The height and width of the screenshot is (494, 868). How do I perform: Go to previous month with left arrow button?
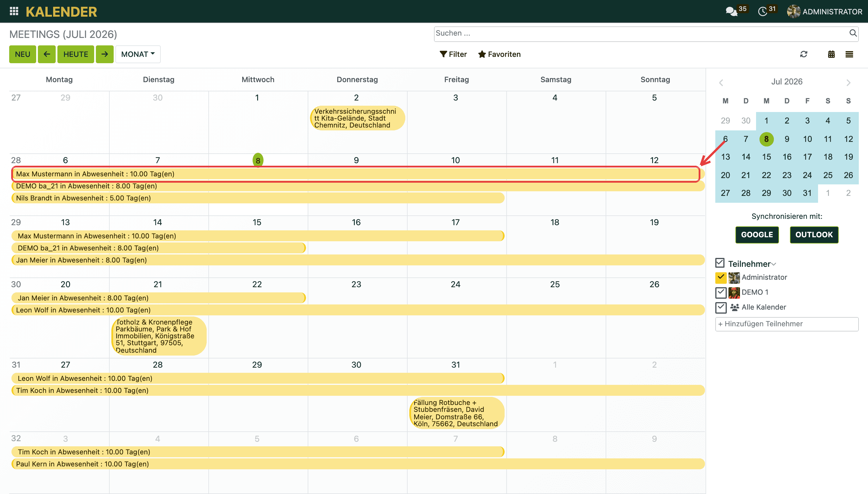(x=47, y=54)
